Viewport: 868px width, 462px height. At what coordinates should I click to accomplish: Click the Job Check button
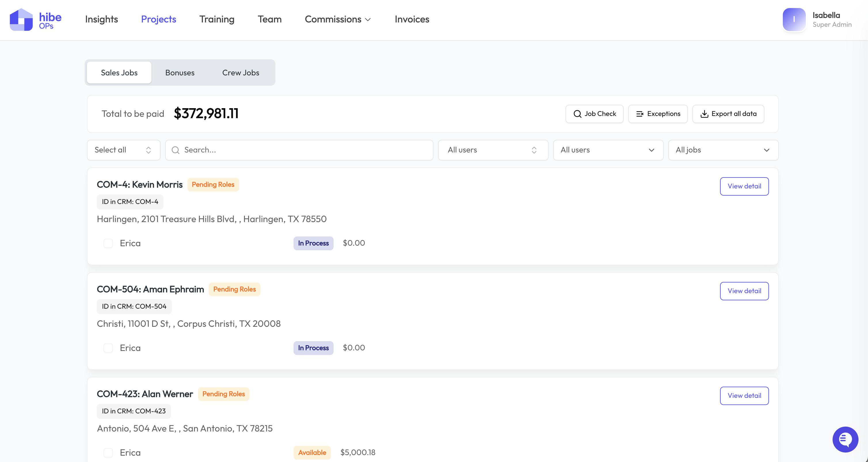594,114
